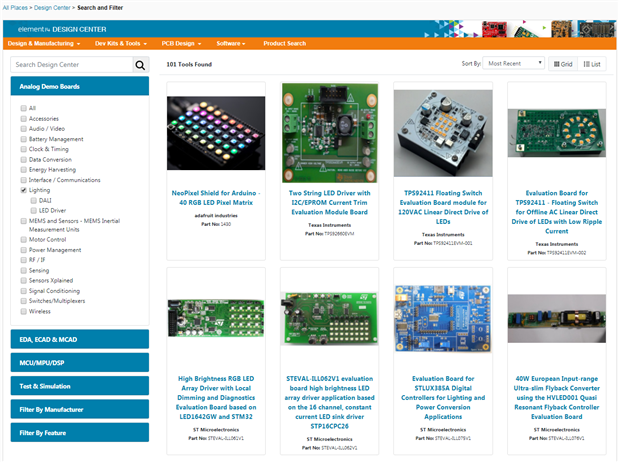Click the 120VAC Linear Direct Drive module image
Screen dimensions: 619x462
click(x=443, y=133)
